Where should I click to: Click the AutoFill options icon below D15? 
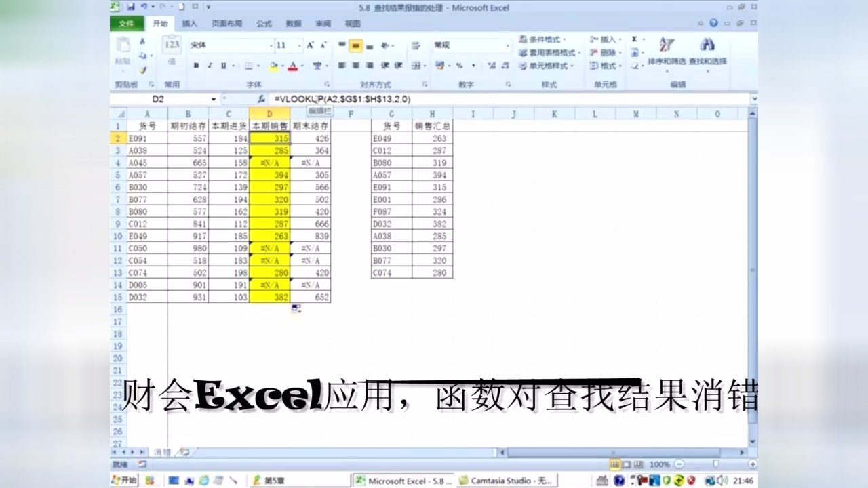(296, 309)
